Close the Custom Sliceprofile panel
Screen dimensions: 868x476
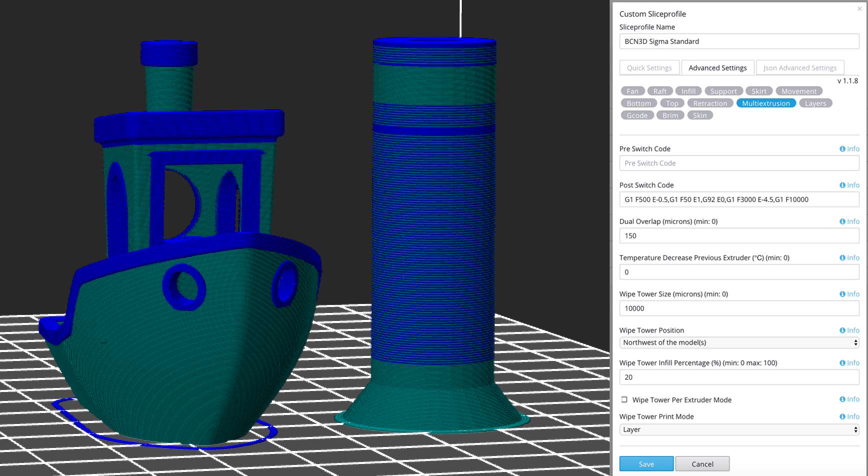coord(860,8)
